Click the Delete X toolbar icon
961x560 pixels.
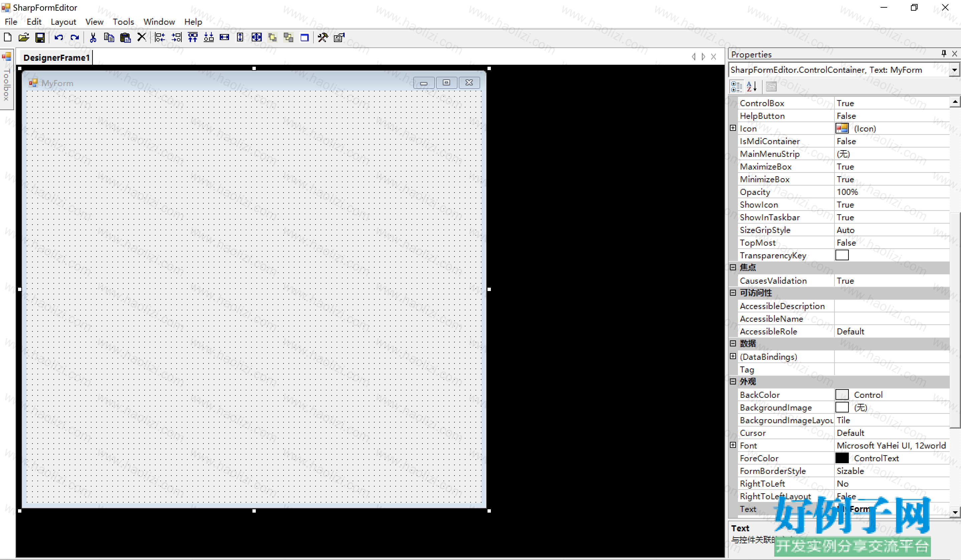click(x=142, y=37)
